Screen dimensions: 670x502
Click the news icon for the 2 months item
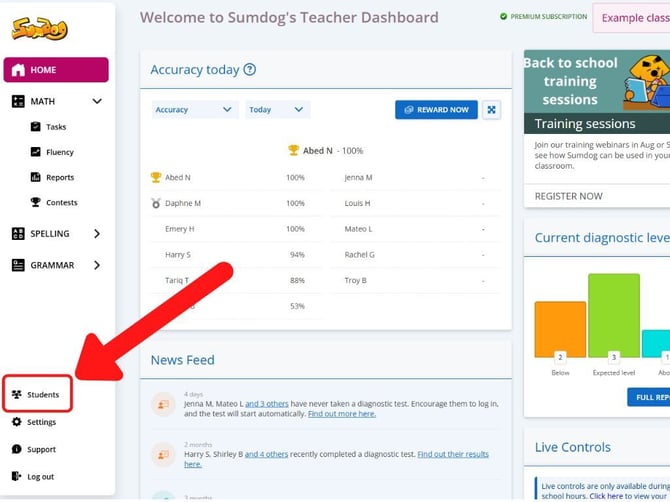pyautogui.click(x=163, y=455)
